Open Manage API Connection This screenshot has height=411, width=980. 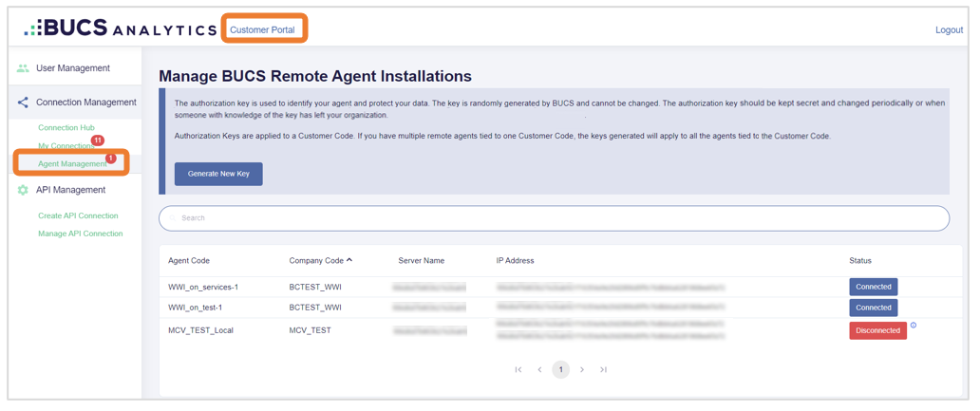[81, 234]
